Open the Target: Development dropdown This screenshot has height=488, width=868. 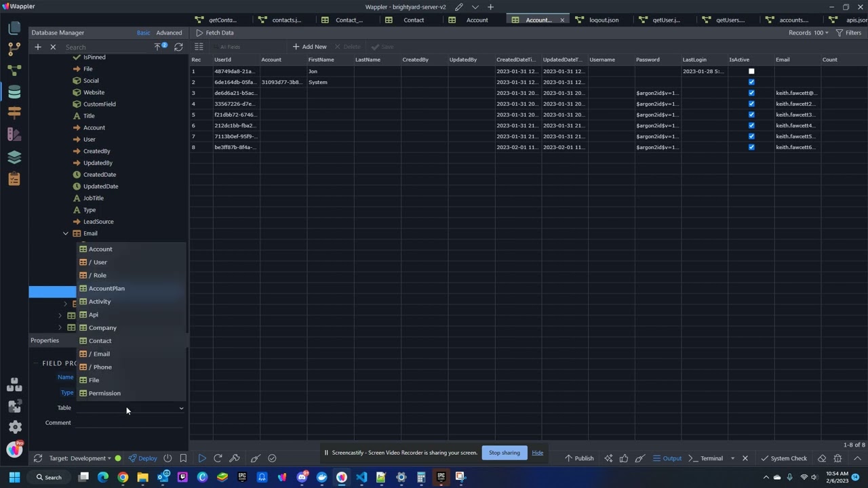tap(81, 458)
